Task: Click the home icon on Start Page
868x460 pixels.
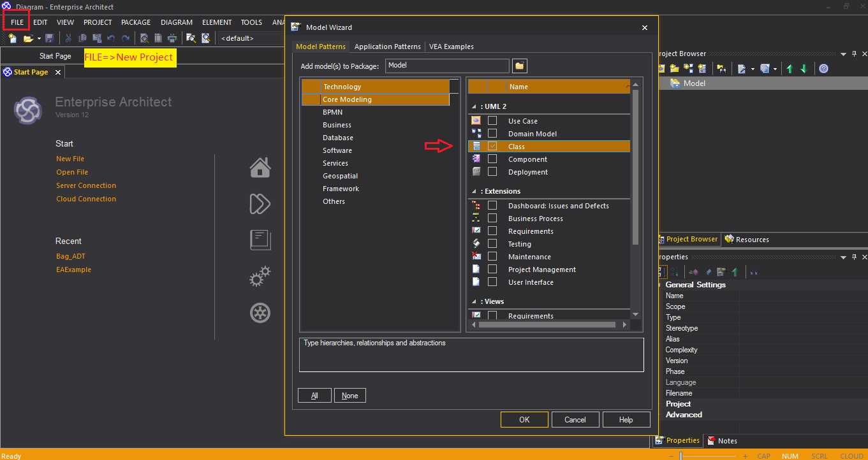Action: [260, 168]
